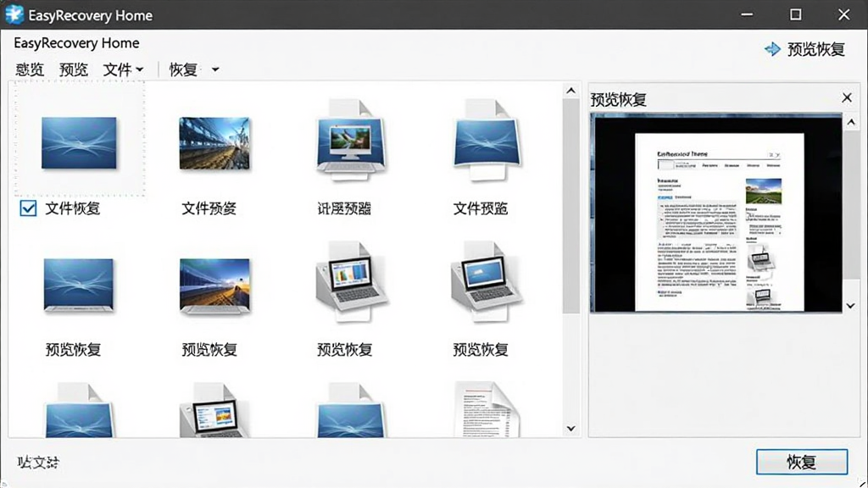Select the text document icon in the bottom row
Screen dimensions: 868x488
(x=487, y=409)
